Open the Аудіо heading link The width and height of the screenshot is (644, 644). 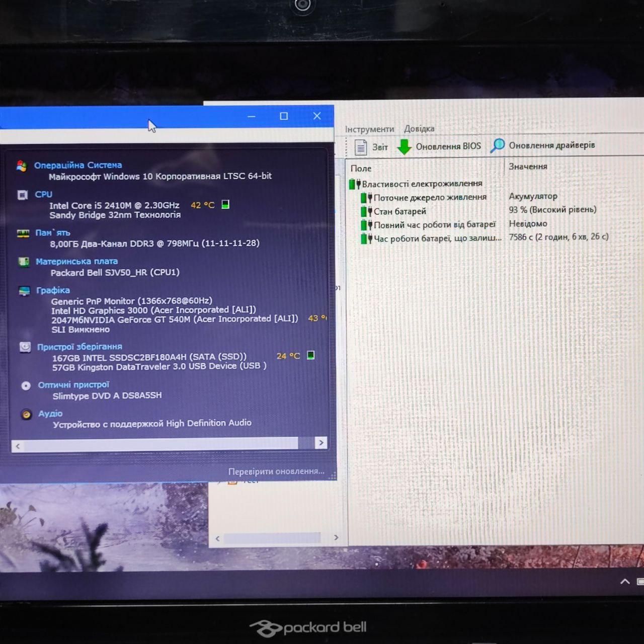(x=50, y=414)
